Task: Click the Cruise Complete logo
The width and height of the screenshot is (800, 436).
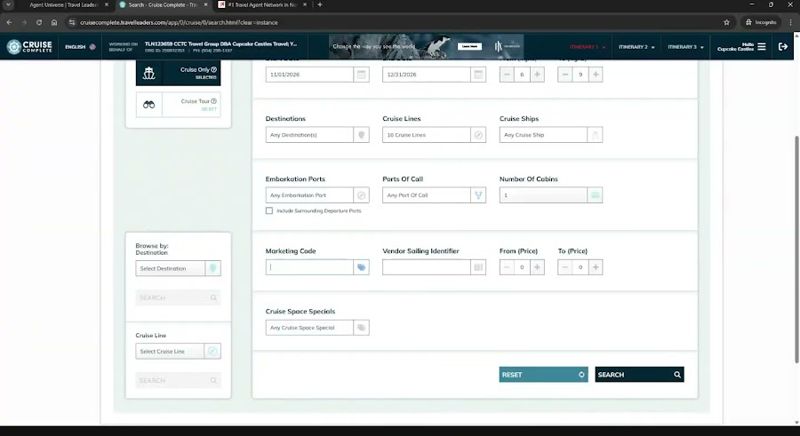Action: 30,46
